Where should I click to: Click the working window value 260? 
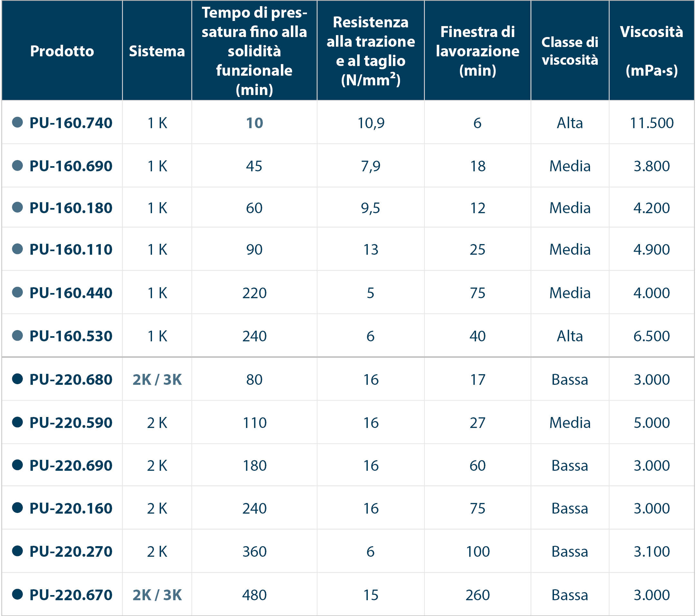tap(477, 595)
